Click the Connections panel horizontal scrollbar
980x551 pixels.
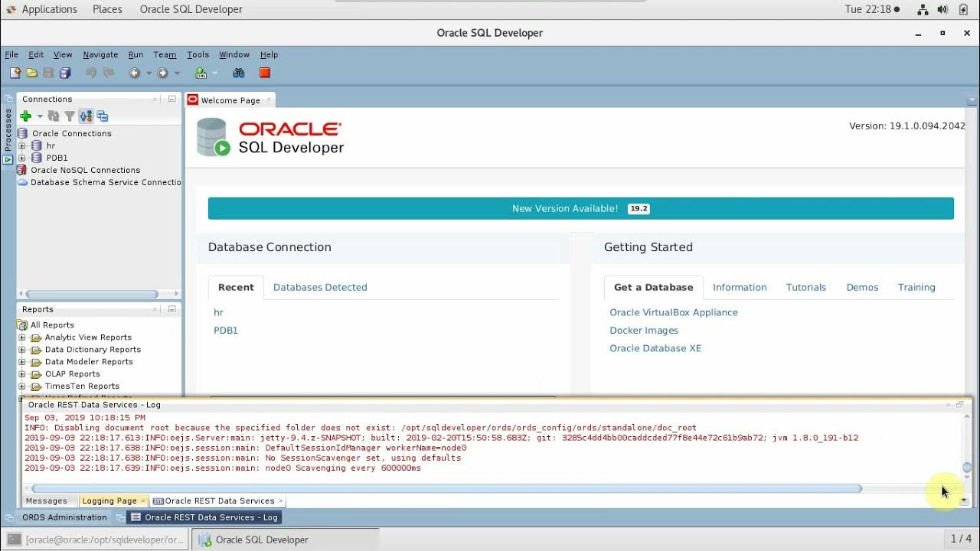coord(93,294)
